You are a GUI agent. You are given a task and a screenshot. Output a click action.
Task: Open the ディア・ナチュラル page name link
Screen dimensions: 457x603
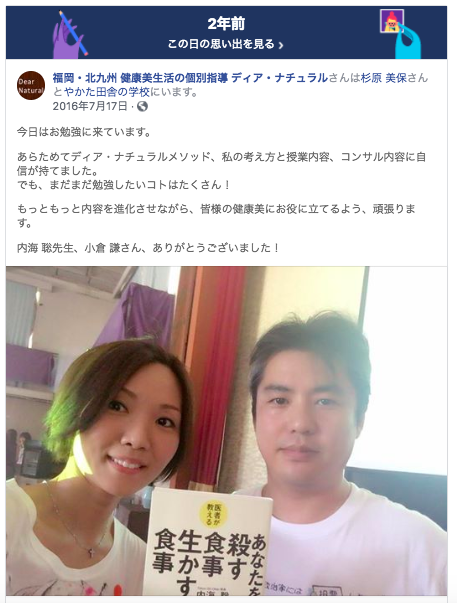click(x=190, y=78)
